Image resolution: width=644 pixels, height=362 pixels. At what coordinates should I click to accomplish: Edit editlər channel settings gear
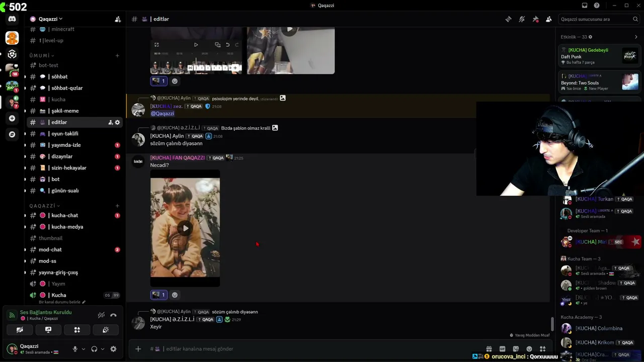tap(117, 122)
